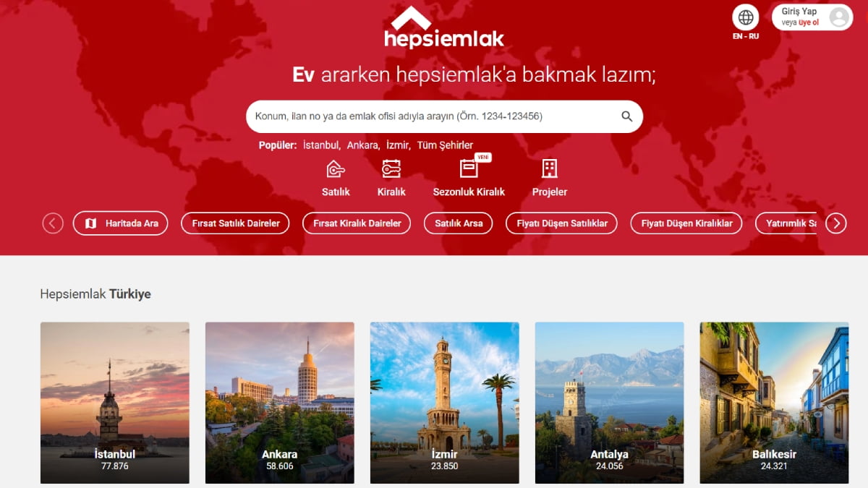Open the Sezonluk Kiralık calendar icon

(x=469, y=168)
